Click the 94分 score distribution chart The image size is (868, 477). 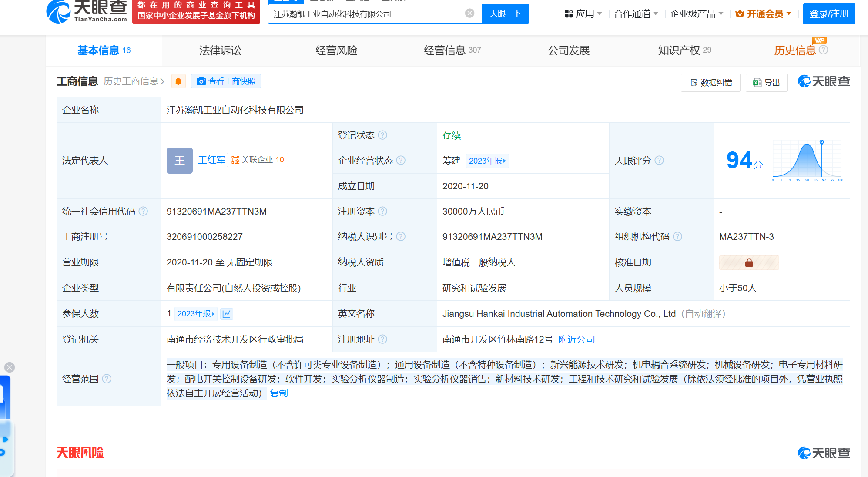click(807, 160)
